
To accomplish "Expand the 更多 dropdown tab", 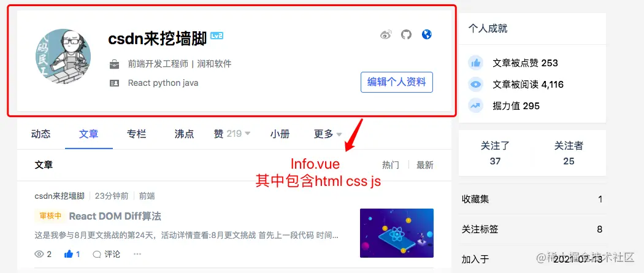I will click(x=328, y=134).
